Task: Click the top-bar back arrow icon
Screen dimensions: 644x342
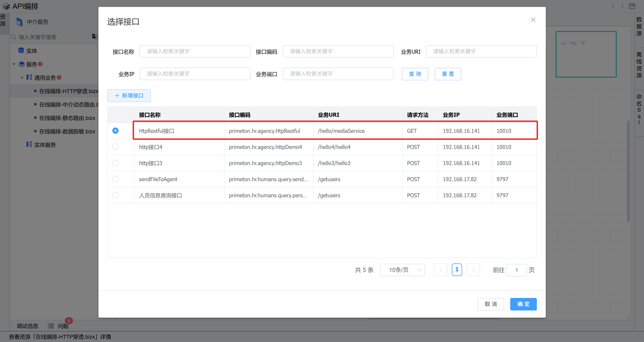Action: point(613,6)
